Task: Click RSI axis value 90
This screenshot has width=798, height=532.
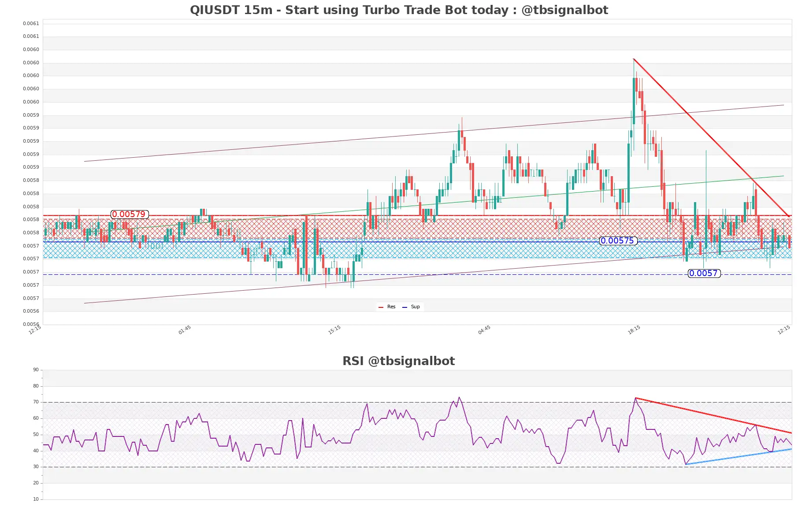Action: click(36, 370)
